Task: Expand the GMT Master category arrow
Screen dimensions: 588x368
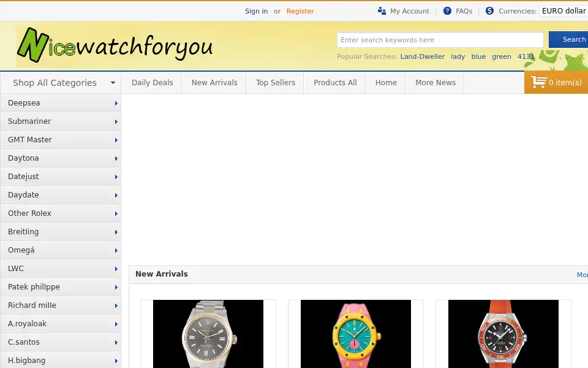Action: click(116, 140)
